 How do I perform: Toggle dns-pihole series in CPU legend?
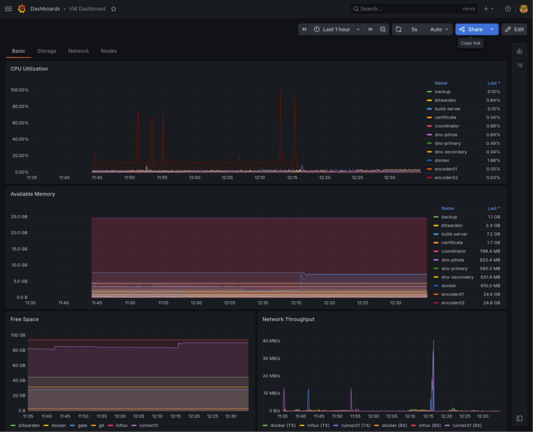(446, 135)
